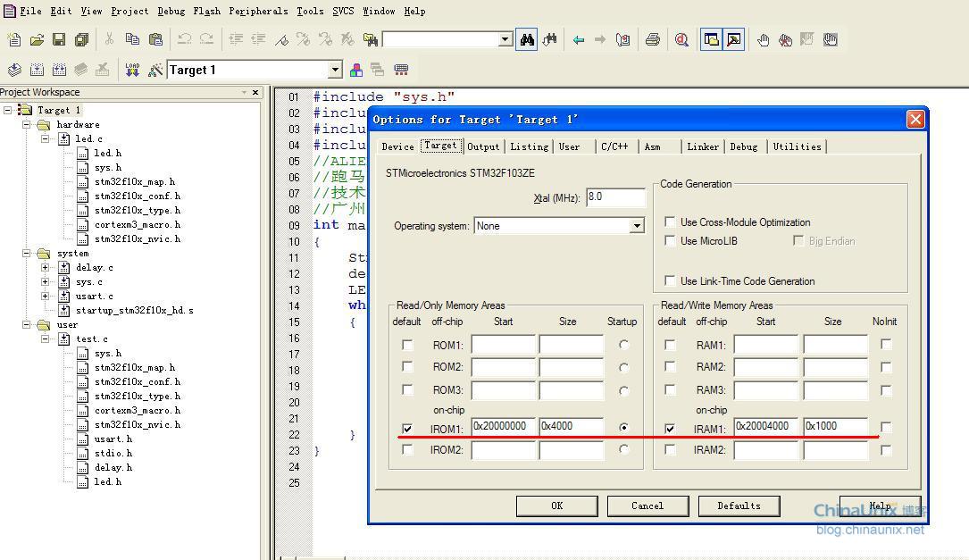Navigate backward with the teal arrow
Screen dimensions: 969x560
click(579, 40)
